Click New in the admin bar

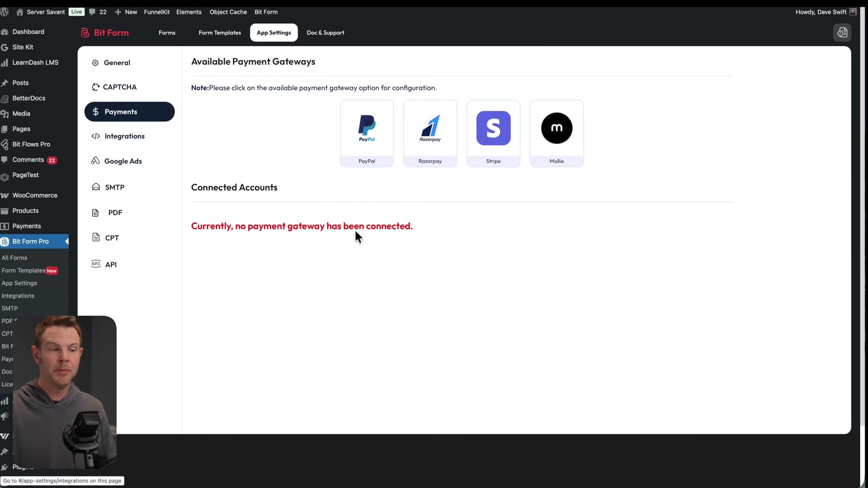click(x=126, y=12)
